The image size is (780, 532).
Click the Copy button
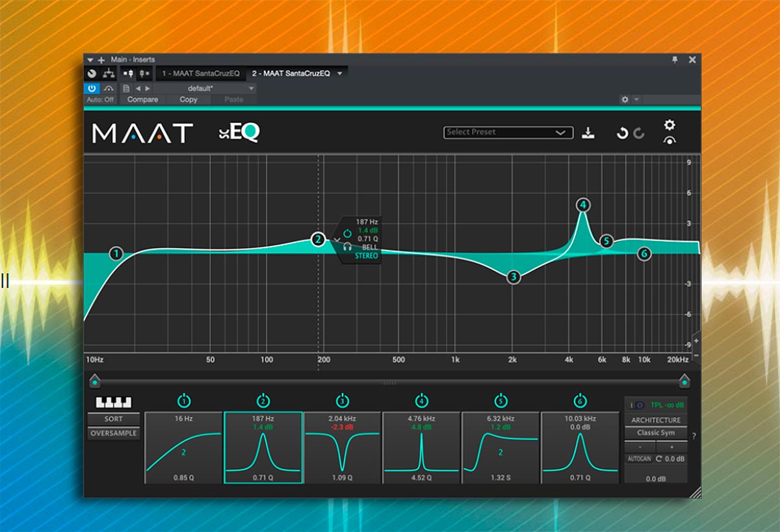point(188,99)
